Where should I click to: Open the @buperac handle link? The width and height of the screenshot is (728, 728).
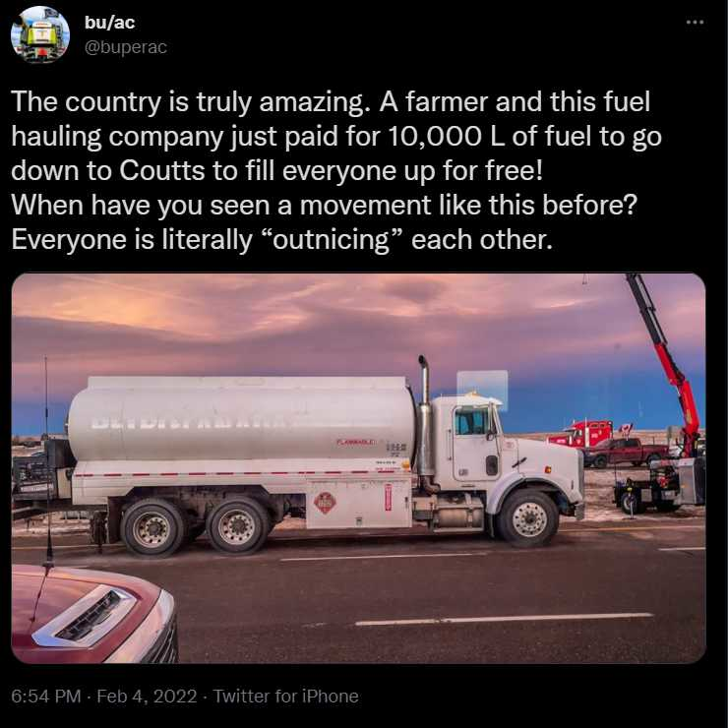click(x=126, y=47)
